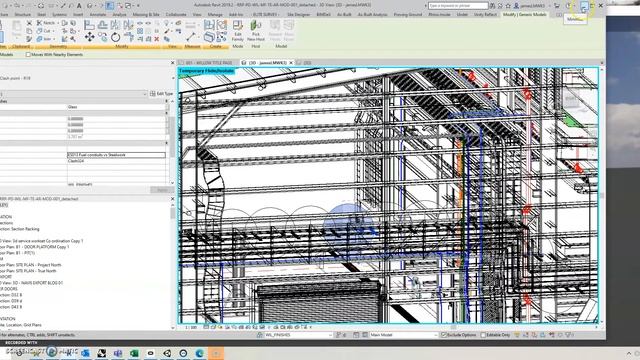640x360 pixels.
Task: Open the Collaborate ribbon tab
Action: (176, 15)
